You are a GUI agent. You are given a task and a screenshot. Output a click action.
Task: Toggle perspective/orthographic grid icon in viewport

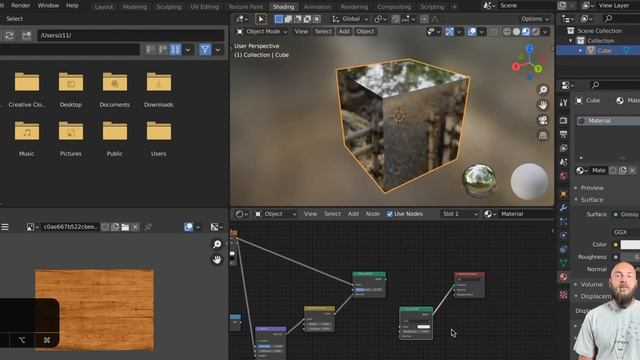(x=543, y=136)
